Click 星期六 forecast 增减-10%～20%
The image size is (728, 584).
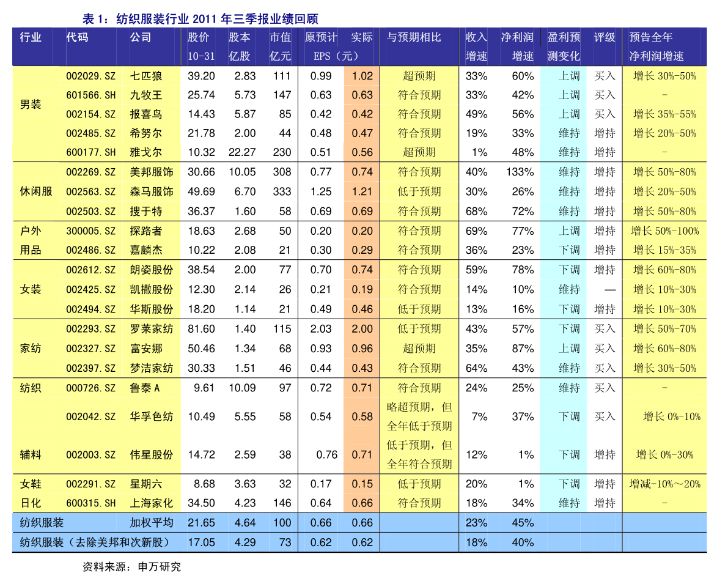click(664, 484)
